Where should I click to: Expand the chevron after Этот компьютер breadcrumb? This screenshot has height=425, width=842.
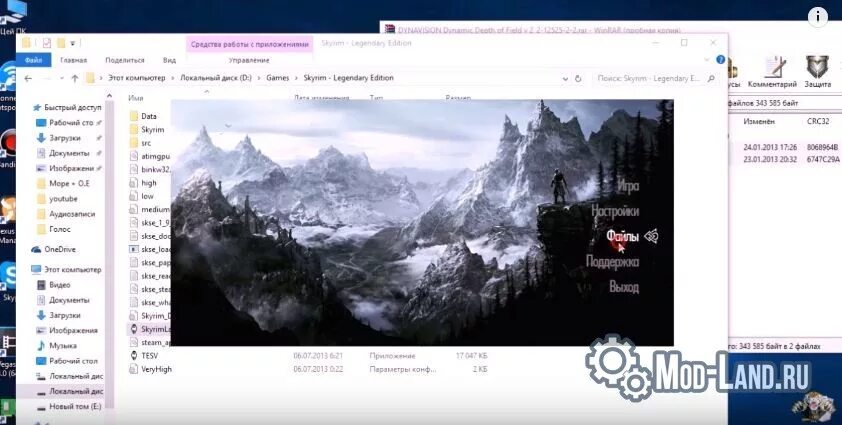(x=173, y=78)
